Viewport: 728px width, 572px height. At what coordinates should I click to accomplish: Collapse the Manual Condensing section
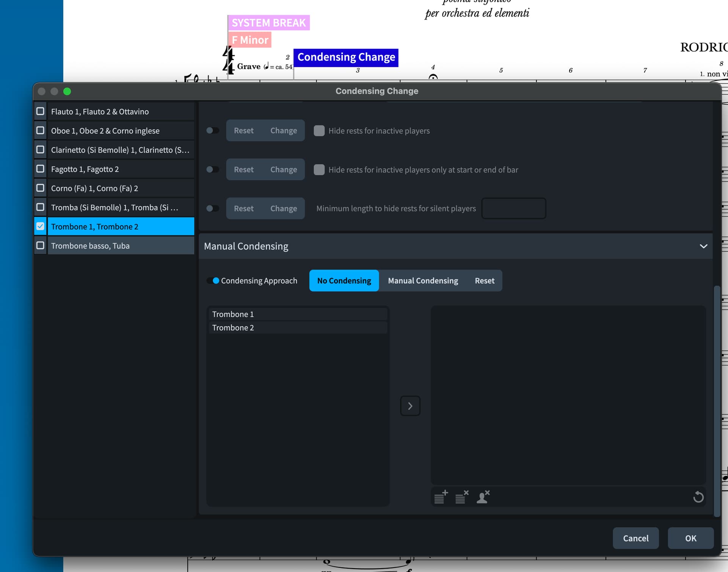[x=703, y=246]
